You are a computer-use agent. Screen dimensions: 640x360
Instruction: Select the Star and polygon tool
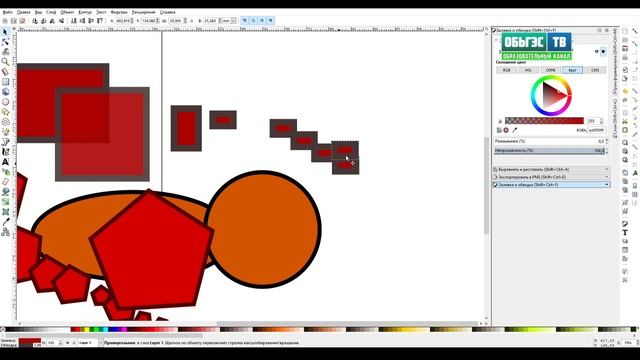pos(5,112)
